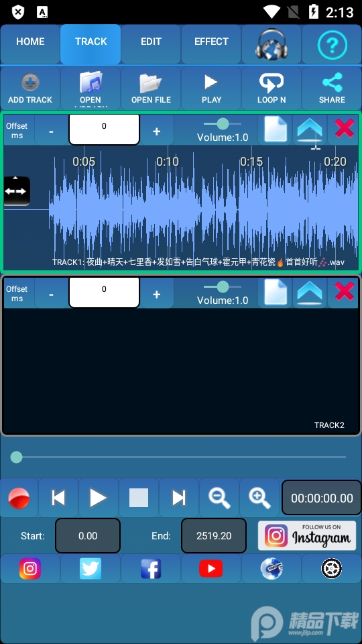Delete Track 1 with red X
This screenshot has width=362, height=644.
tap(344, 129)
